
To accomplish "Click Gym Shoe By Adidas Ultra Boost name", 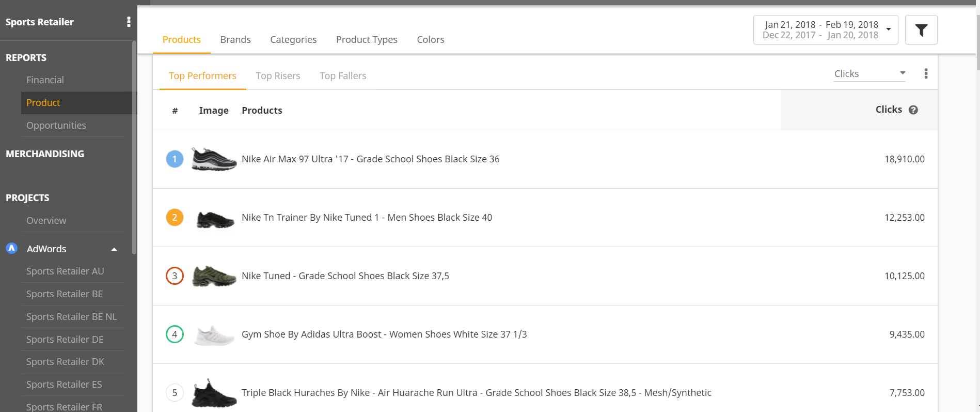I will click(x=384, y=334).
